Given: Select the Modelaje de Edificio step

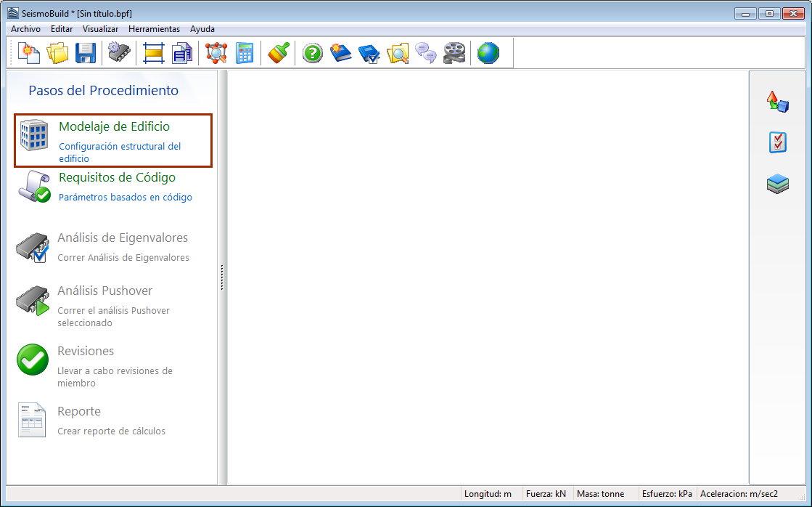Looking at the screenshot, I should (114, 127).
